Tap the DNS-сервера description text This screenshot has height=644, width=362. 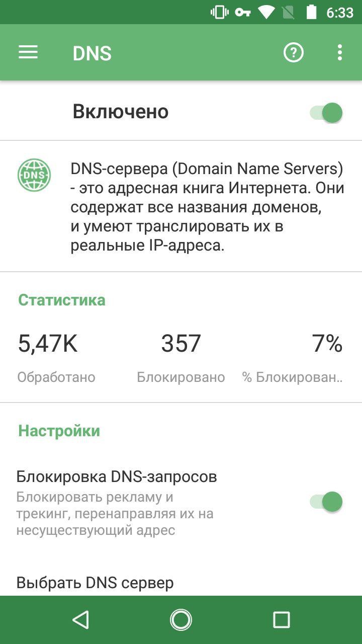[x=207, y=207]
